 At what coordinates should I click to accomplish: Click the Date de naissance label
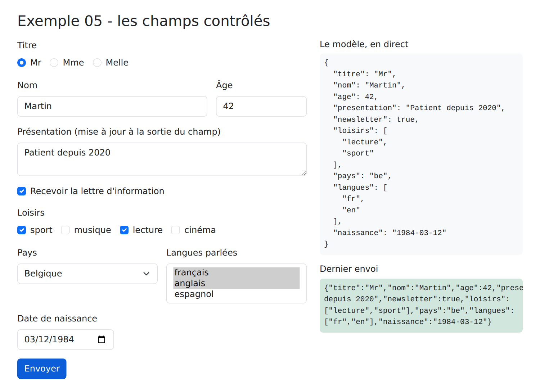pyautogui.click(x=57, y=319)
